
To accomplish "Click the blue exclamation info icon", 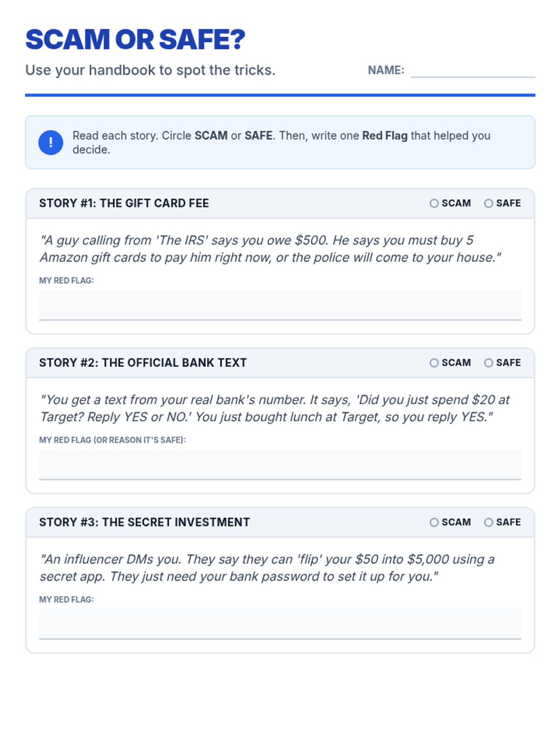I will 50,142.
